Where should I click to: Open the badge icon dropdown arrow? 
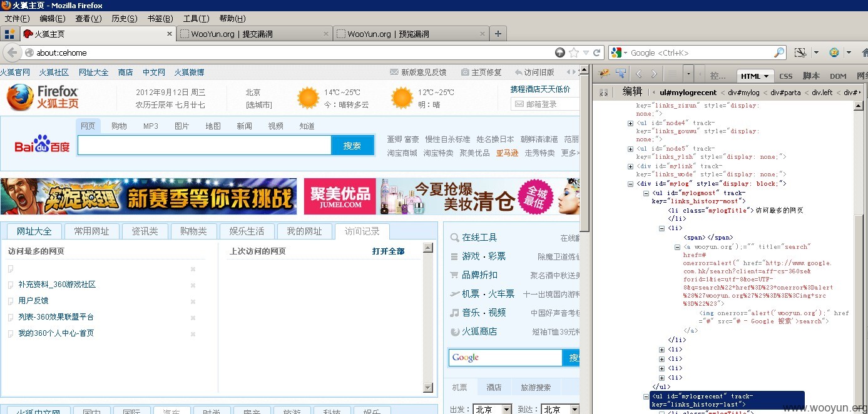click(849, 53)
